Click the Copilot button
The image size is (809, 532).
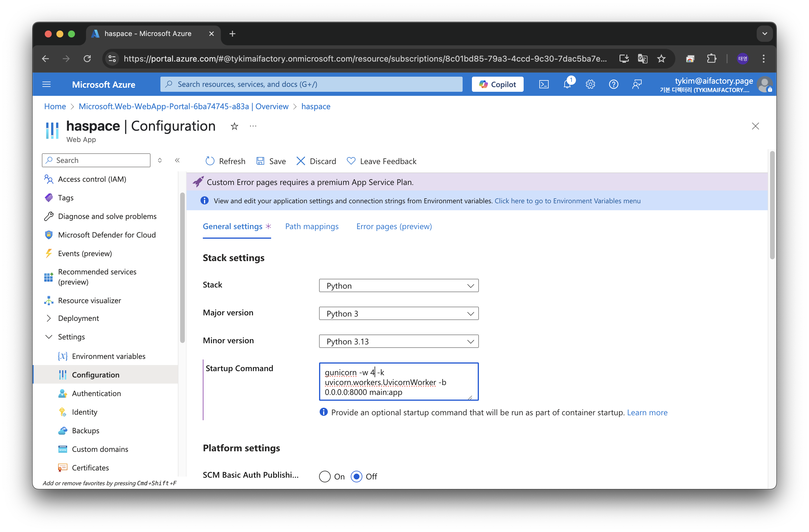point(497,84)
